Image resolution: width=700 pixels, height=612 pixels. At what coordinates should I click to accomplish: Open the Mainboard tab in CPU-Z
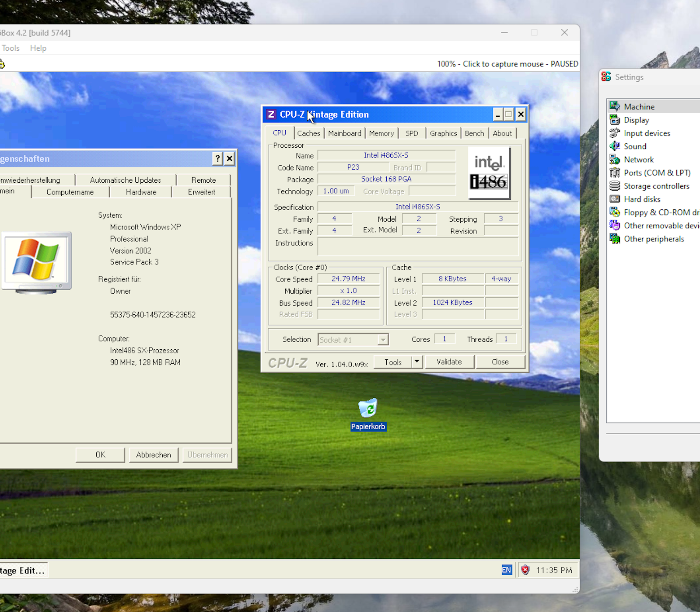[344, 133]
